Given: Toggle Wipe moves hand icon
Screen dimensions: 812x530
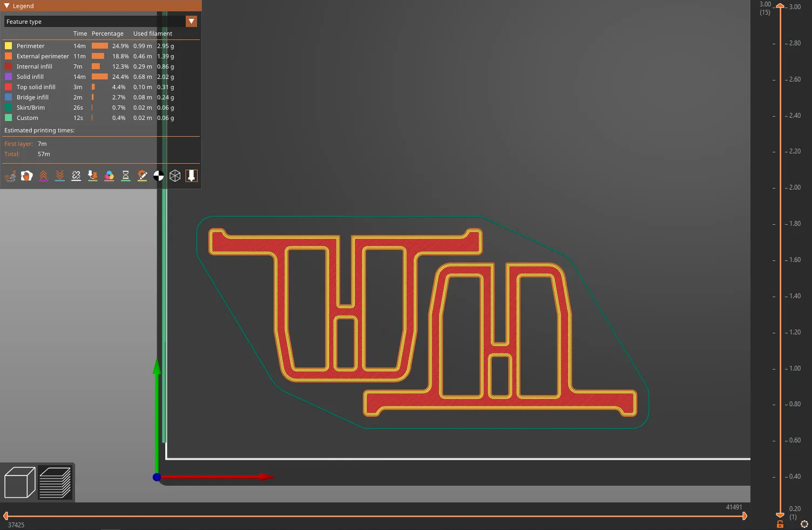Looking at the screenshot, I should pos(27,176).
